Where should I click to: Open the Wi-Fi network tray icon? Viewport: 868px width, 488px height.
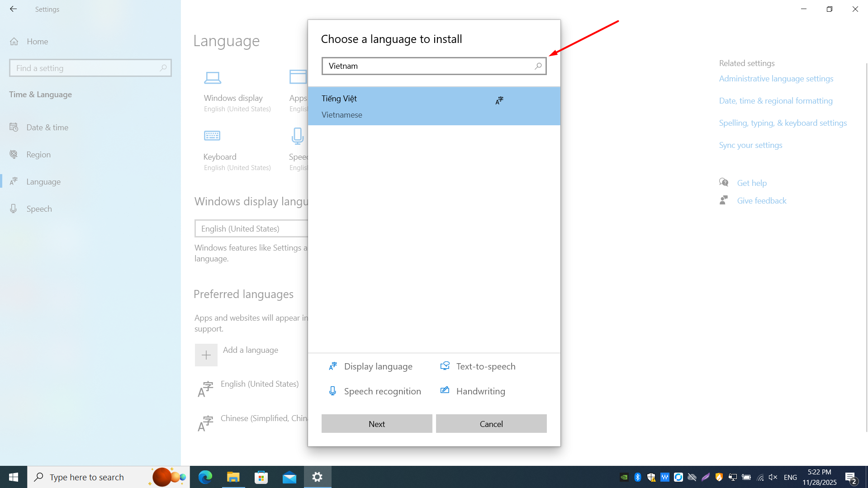(x=760, y=477)
